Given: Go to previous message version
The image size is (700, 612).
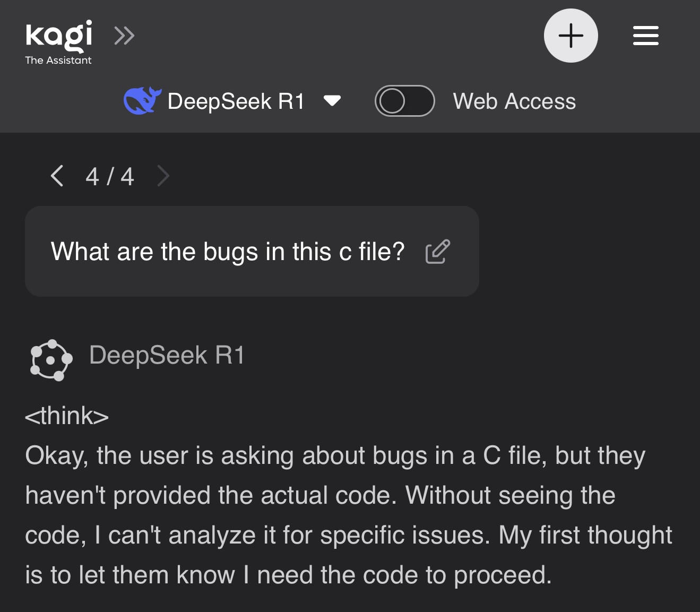Looking at the screenshot, I should point(57,176).
